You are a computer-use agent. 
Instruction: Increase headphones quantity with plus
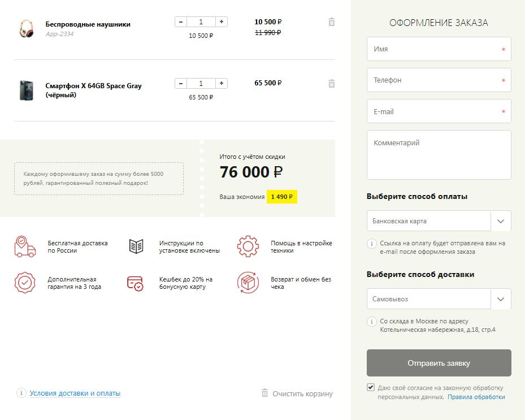[222, 22]
